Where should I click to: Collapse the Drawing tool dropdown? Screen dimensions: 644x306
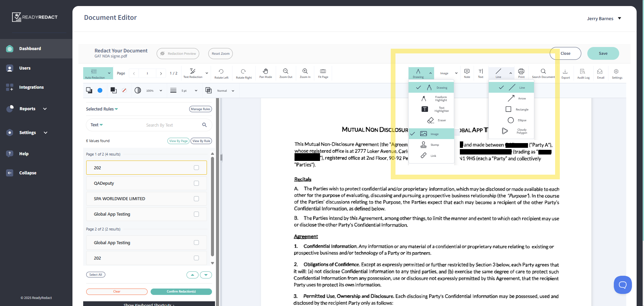pyautogui.click(x=430, y=73)
